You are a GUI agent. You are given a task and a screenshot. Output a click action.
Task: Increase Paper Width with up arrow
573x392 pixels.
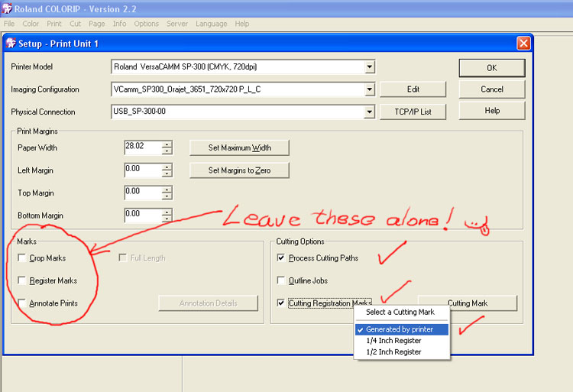(x=167, y=144)
